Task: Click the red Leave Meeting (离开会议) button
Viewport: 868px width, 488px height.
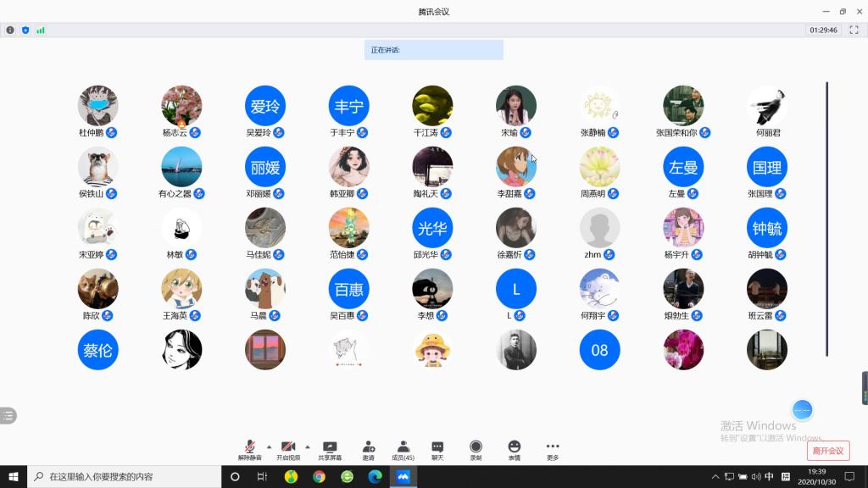Action: tap(828, 451)
